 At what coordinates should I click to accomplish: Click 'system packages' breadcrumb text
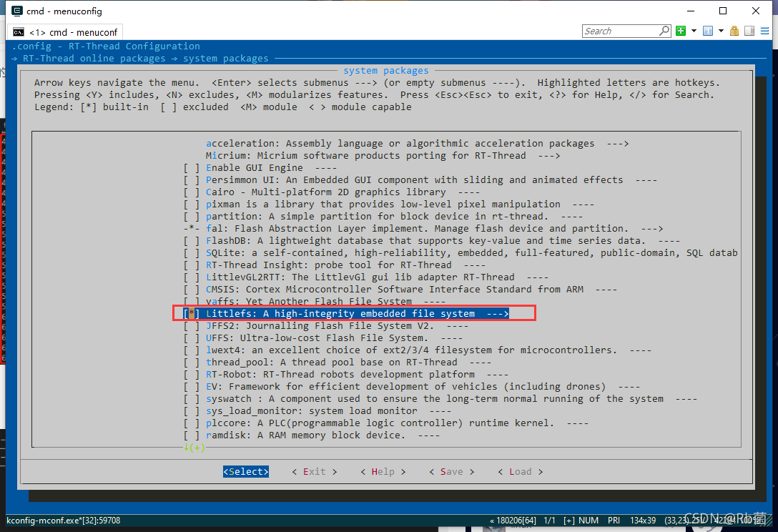tap(226, 59)
